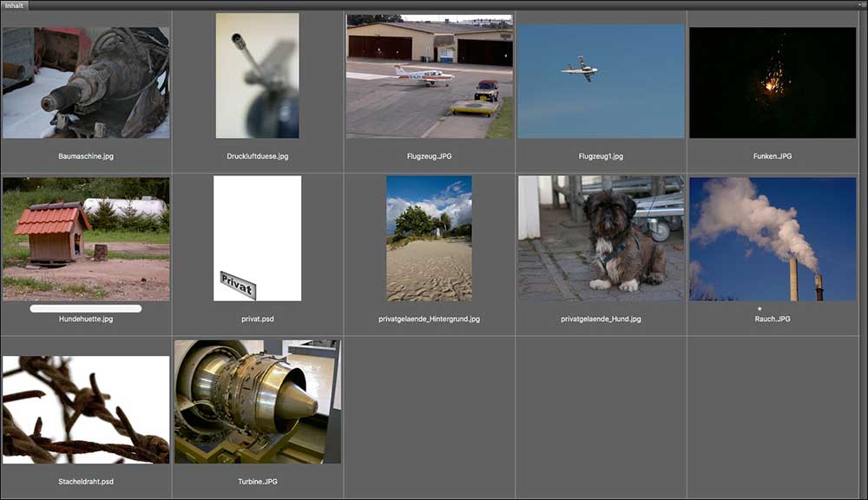Screen dimensions: 868x500
Task: Click the privat.psd filename label
Action: [257, 319]
